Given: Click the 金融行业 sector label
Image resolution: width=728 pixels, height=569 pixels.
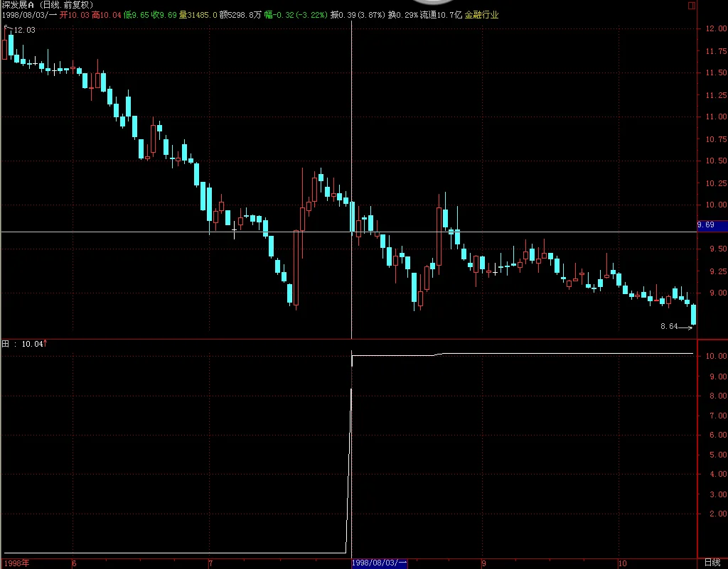Looking at the screenshot, I should [x=481, y=15].
